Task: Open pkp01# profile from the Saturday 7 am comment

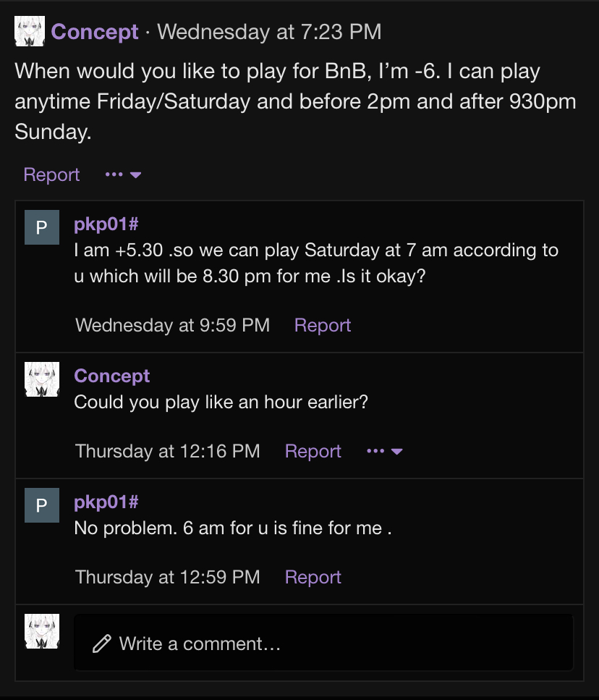Action: pos(106,224)
